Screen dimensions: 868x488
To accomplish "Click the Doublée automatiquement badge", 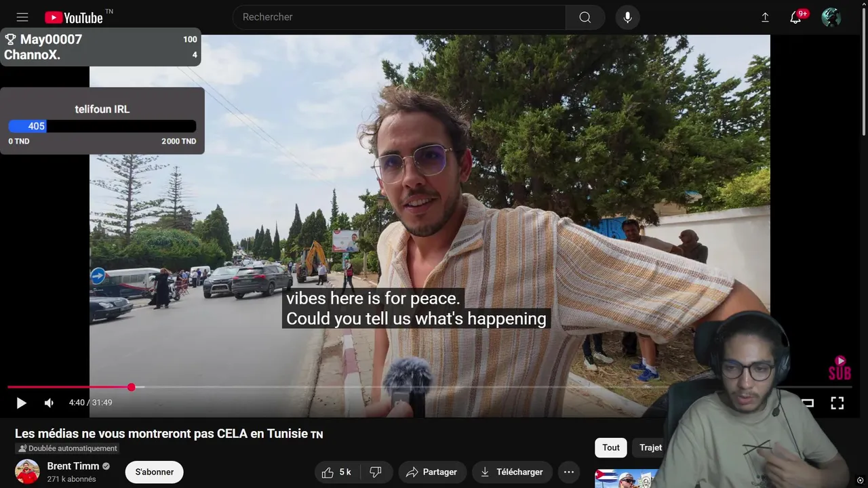I will click(67, 449).
